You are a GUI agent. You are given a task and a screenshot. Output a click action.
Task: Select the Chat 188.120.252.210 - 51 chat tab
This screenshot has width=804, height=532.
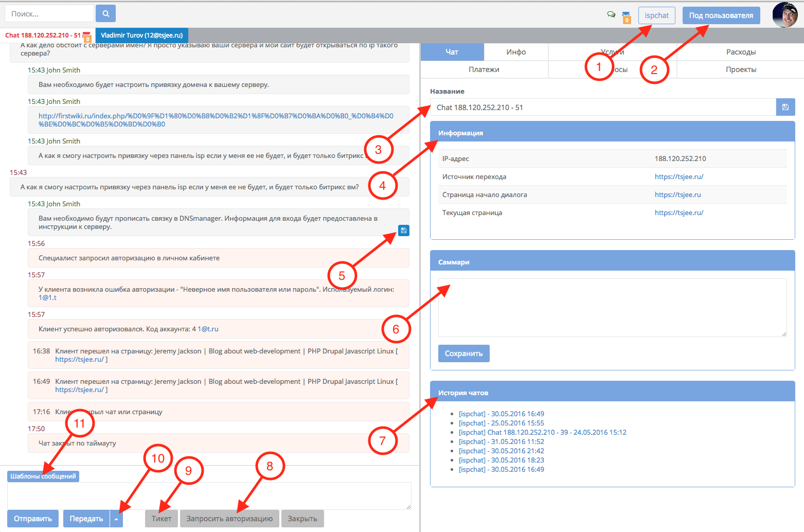[43, 36]
